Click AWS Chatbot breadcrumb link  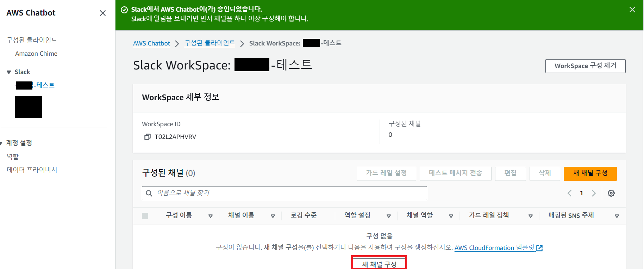(151, 43)
